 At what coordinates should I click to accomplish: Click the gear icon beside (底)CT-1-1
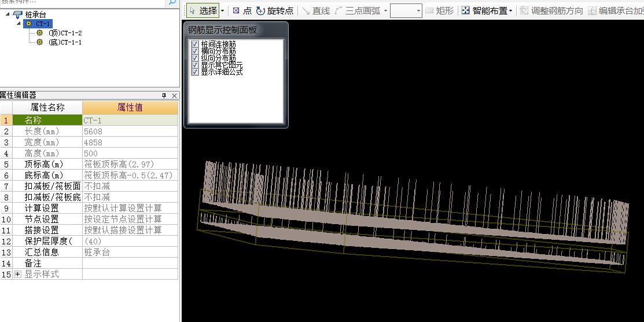pyautogui.click(x=40, y=42)
